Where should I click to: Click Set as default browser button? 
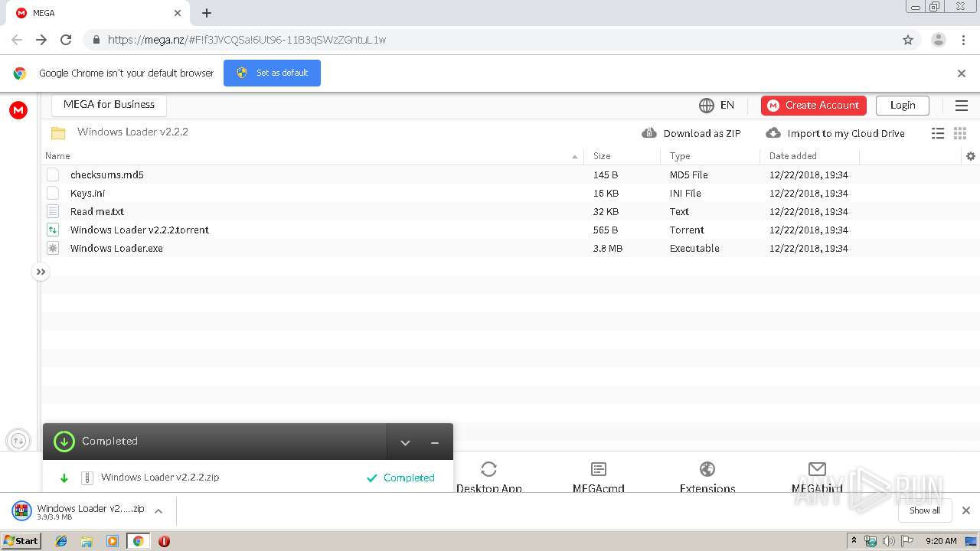coord(272,73)
